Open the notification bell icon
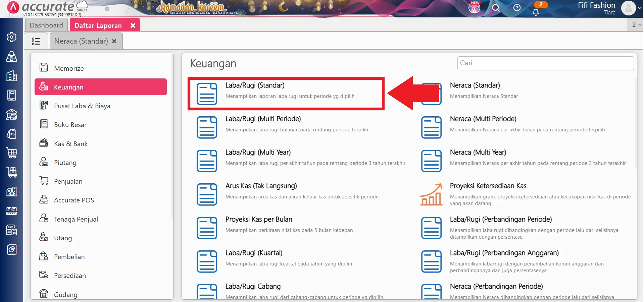This screenshot has width=644, height=302. pyautogui.click(x=536, y=12)
